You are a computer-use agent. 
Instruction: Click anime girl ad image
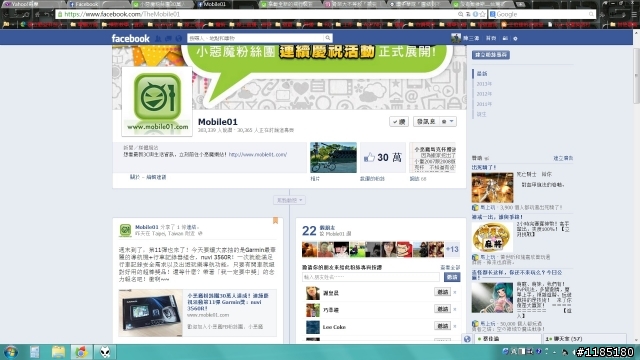pos(492,298)
